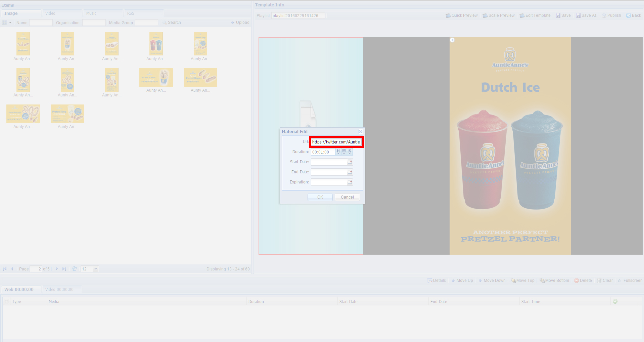Select the Video 00:00:00 tab
This screenshot has width=644, height=342.
(x=62, y=290)
